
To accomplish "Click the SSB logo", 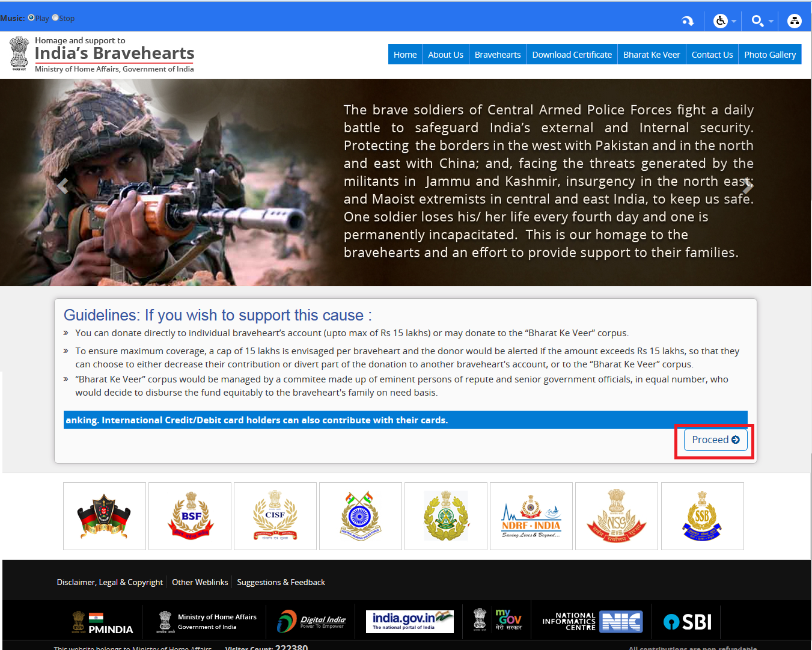I will (701, 516).
